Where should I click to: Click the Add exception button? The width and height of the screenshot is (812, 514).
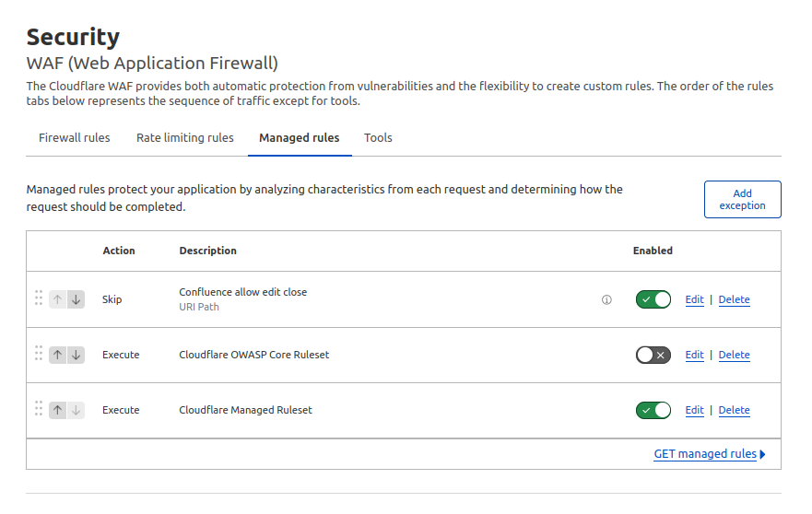tap(742, 199)
